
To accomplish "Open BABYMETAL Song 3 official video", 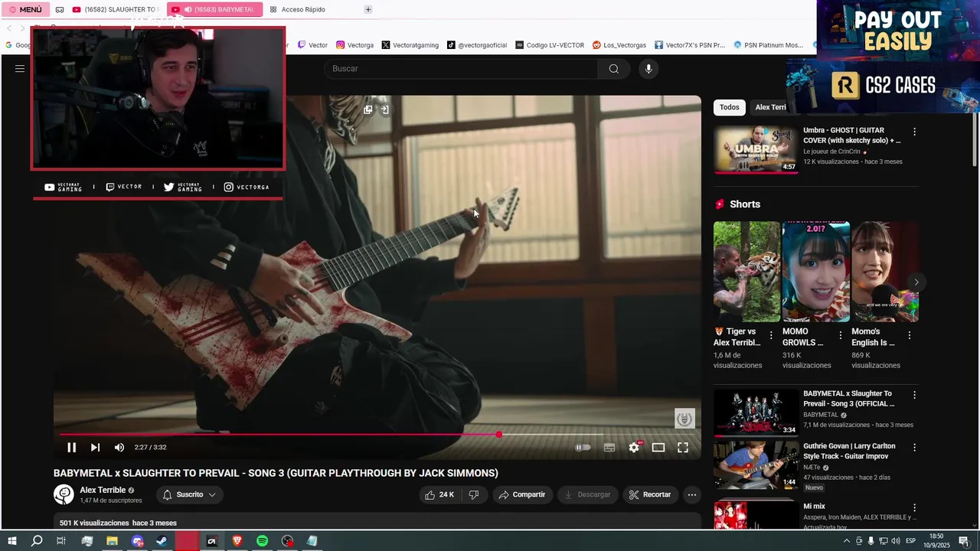I will pos(756,412).
